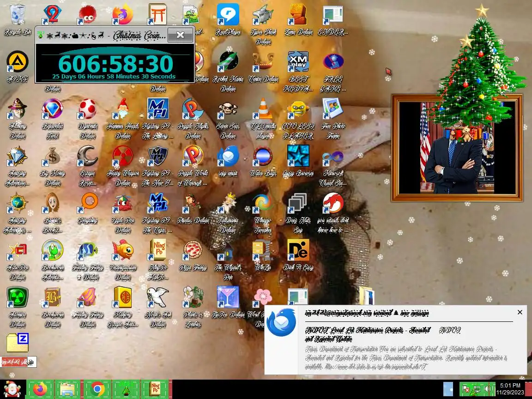The width and height of the screenshot is (532, 399).
Task: Open Google Chrome from taskbar
Action: (97, 389)
